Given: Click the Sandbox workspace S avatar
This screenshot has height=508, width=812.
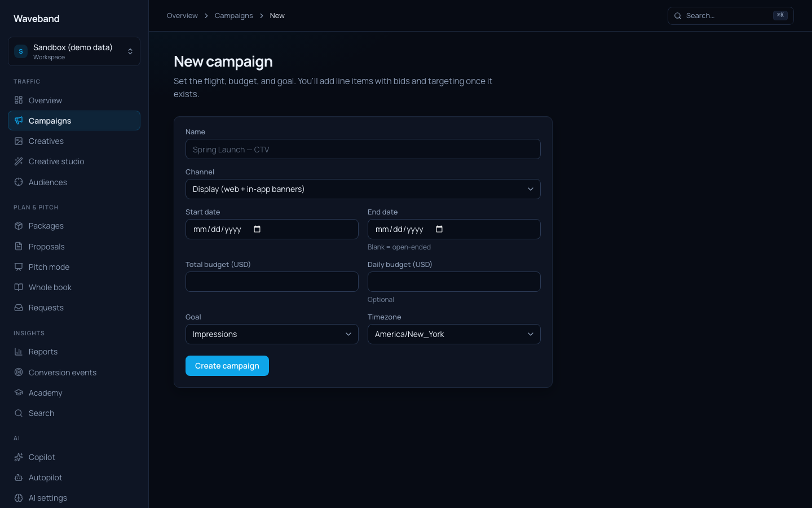Looking at the screenshot, I should coord(21,51).
